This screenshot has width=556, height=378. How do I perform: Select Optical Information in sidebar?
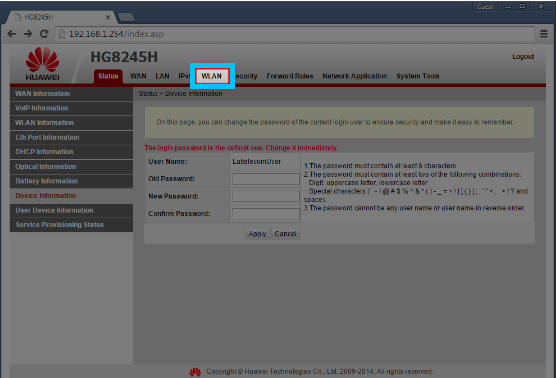coord(71,167)
